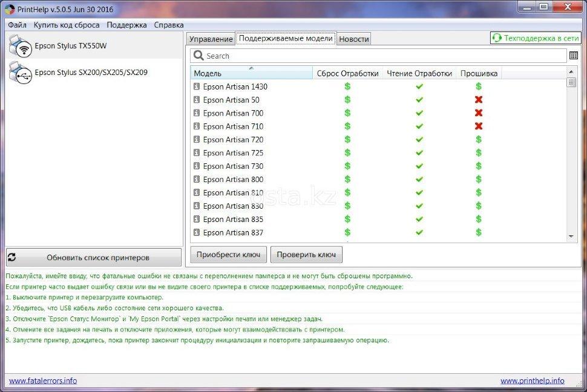Open the www.fatalerrors.info link
The image size is (587, 392).
click(43, 381)
